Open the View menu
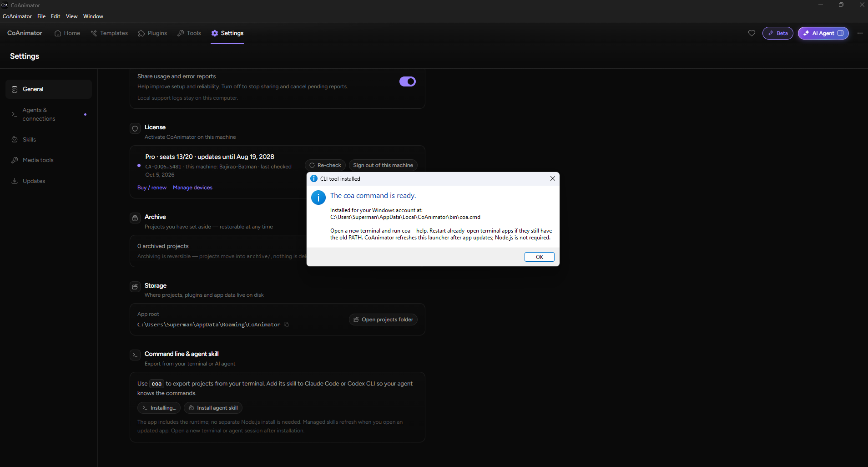 72,16
